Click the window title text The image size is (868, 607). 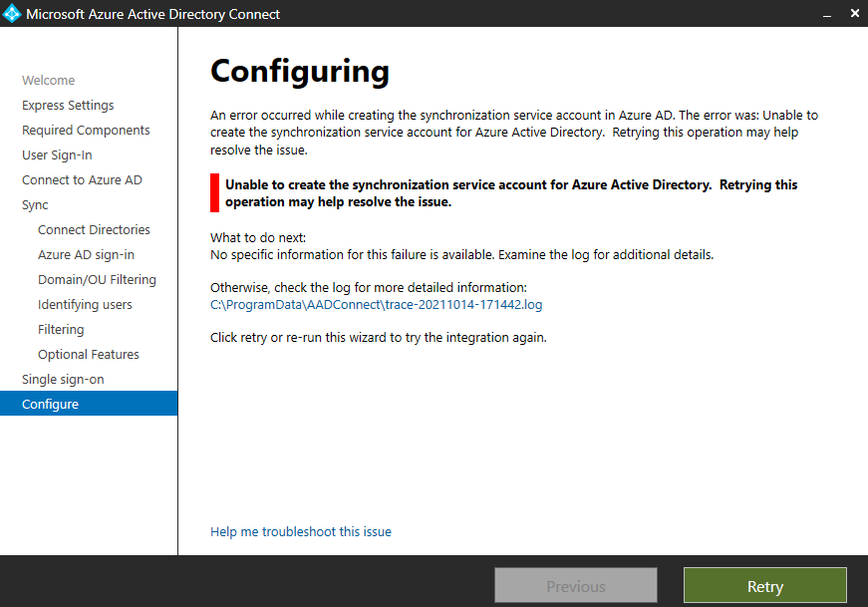[x=153, y=14]
